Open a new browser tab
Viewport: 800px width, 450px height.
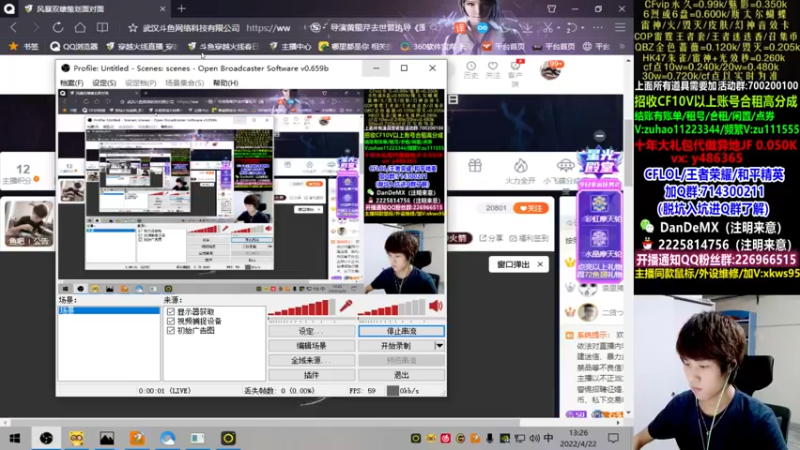click(182, 9)
